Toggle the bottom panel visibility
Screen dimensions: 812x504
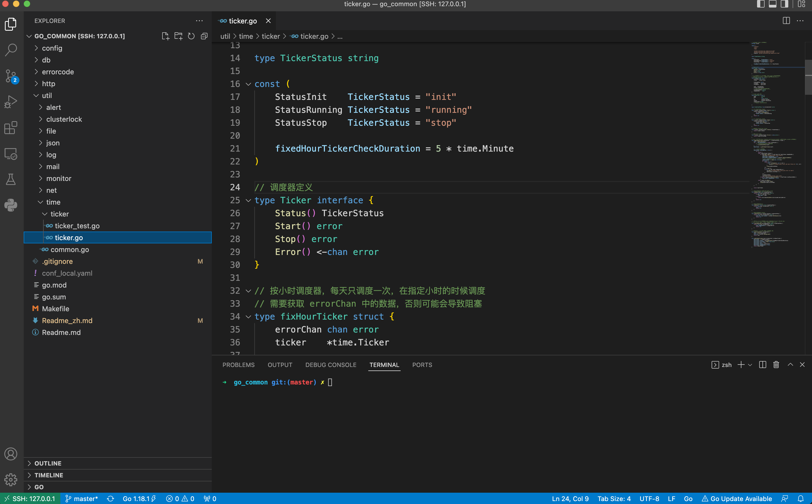pyautogui.click(x=773, y=4)
